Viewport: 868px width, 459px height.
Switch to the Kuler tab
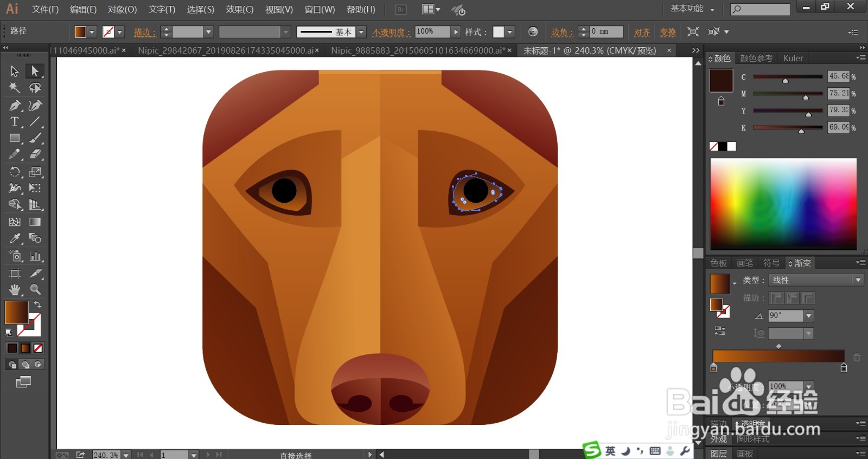click(793, 58)
